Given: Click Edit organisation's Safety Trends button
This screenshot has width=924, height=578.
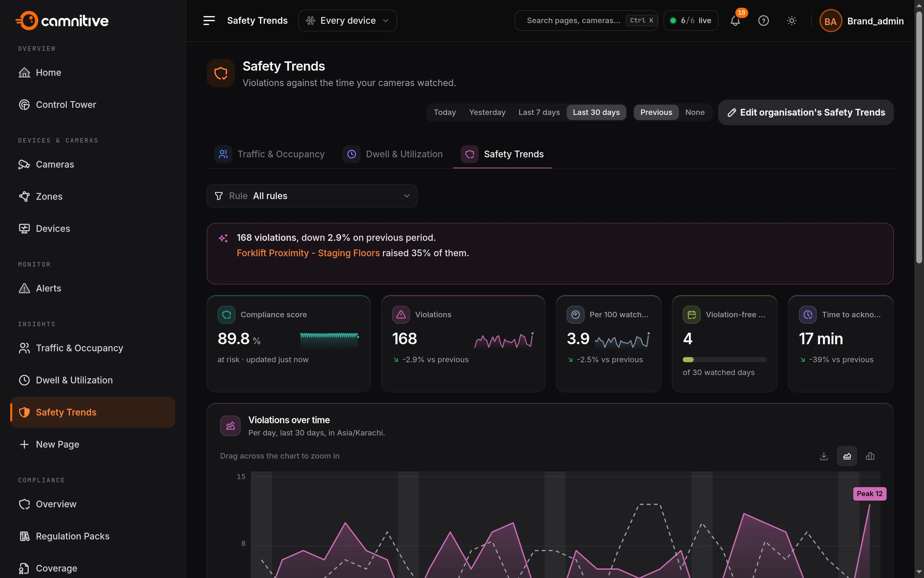Looking at the screenshot, I should click(806, 112).
